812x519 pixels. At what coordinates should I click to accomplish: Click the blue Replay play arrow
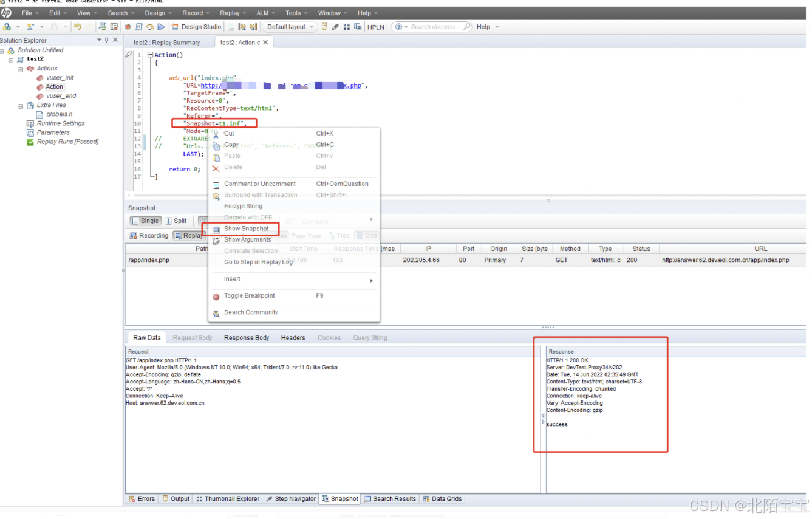[x=161, y=27]
